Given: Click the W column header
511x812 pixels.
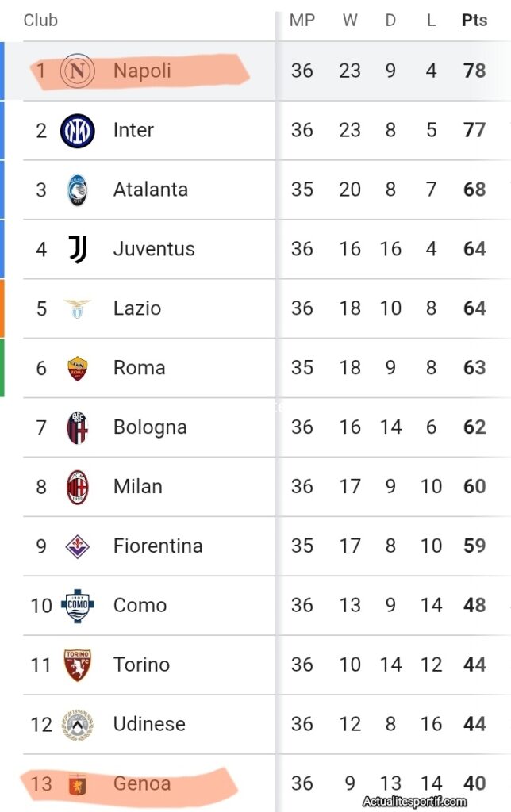Looking at the screenshot, I should coord(350,20).
